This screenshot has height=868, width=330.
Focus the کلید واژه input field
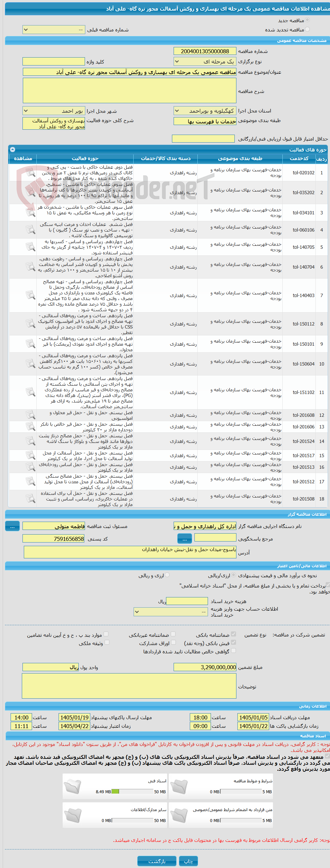(54, 61)
